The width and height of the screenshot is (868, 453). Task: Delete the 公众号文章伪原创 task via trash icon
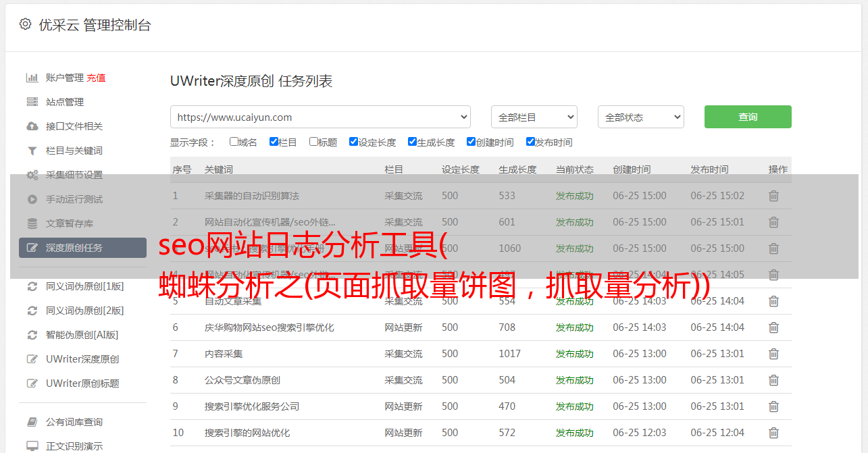[774, 380]
